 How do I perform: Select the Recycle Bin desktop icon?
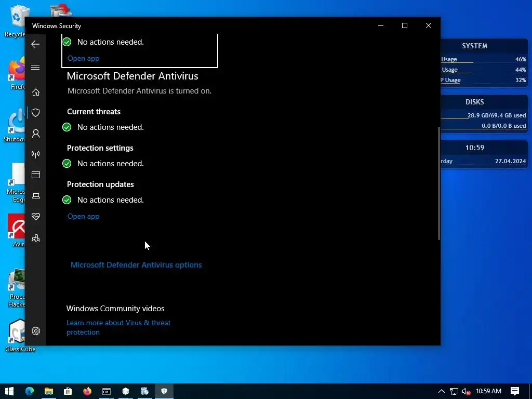click(x=15, y=21)
